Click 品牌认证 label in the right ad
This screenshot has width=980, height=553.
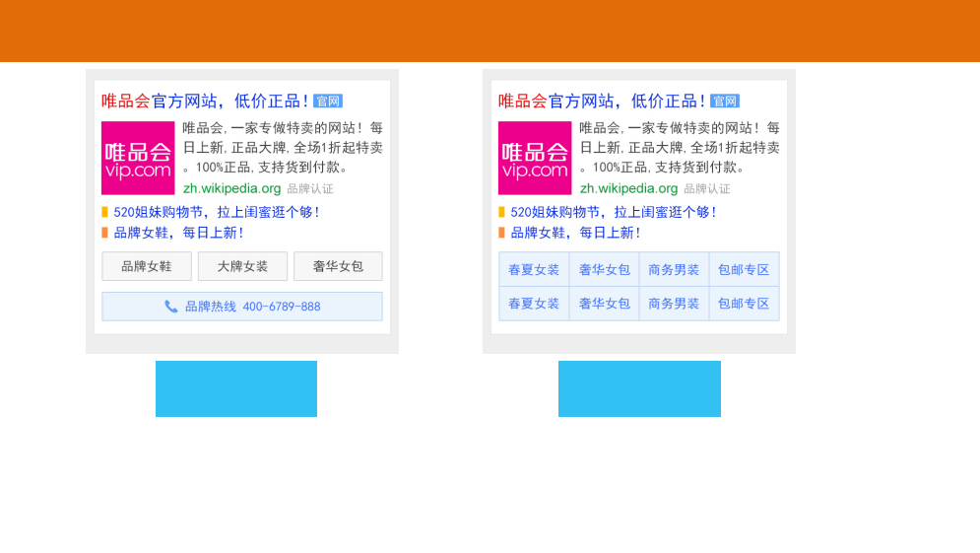click(707, 189)
